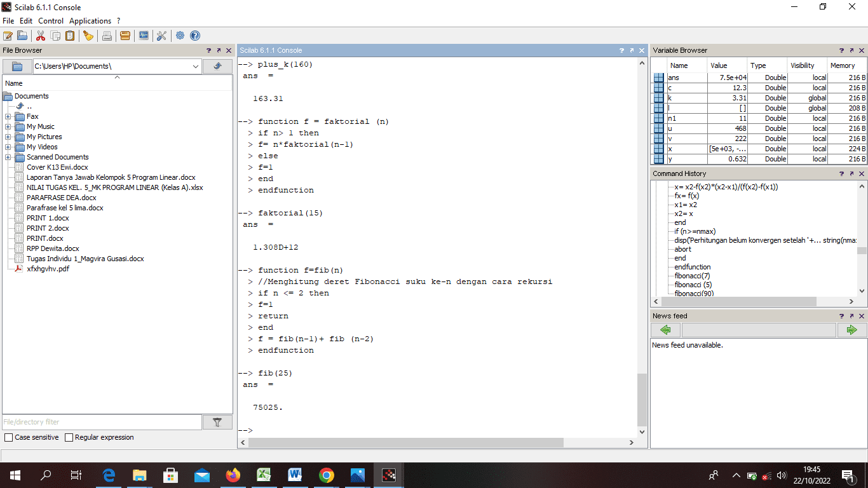Click the Open a file toolbar icon

(x=22, y=36)
